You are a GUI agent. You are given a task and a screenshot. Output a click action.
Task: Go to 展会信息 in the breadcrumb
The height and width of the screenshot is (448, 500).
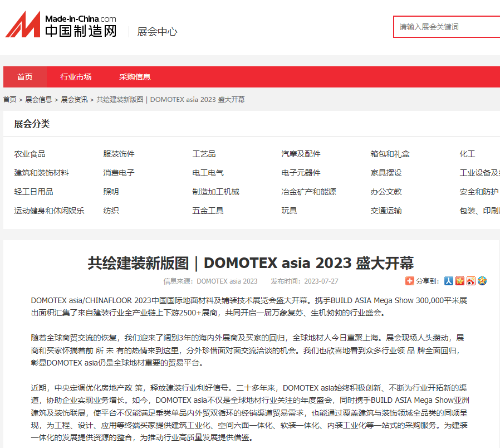click(38, 100)
